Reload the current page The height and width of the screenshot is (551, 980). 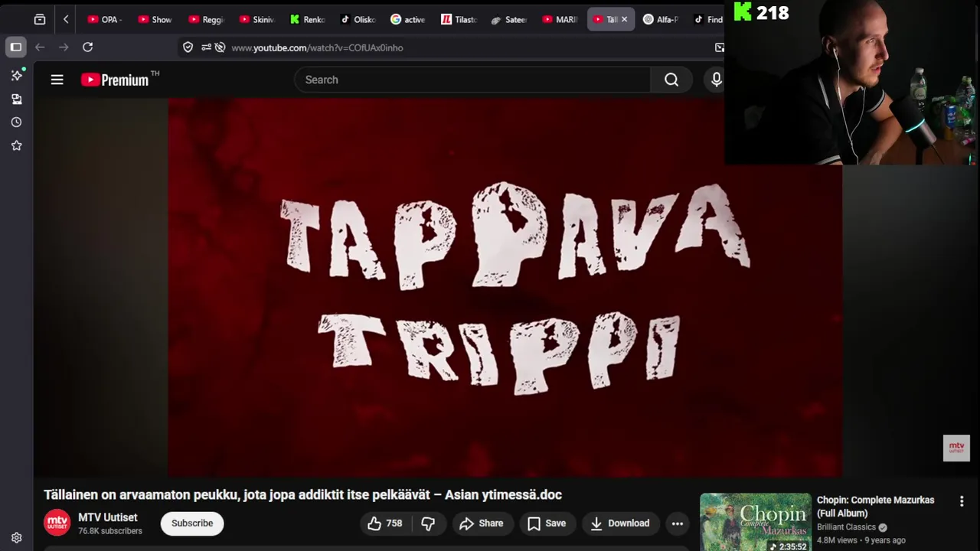tap(88, 47)
